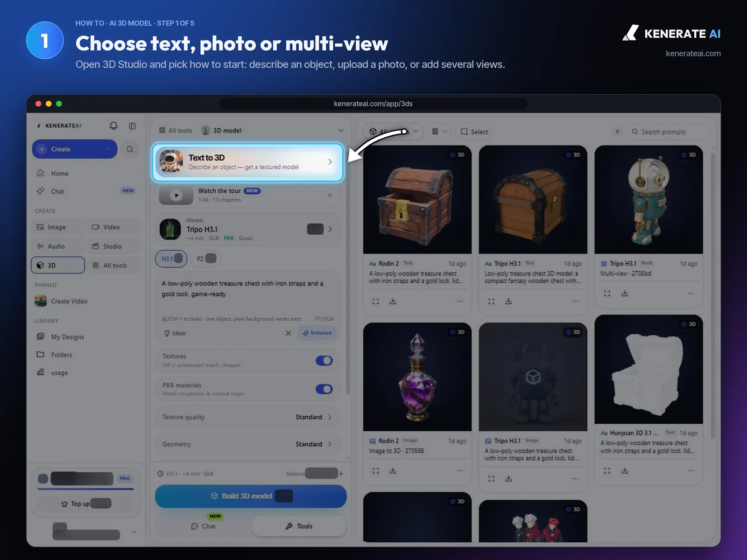Go to Home in sidebar
The height and width of the screenshot is (560, 747).
coord(59,174)
